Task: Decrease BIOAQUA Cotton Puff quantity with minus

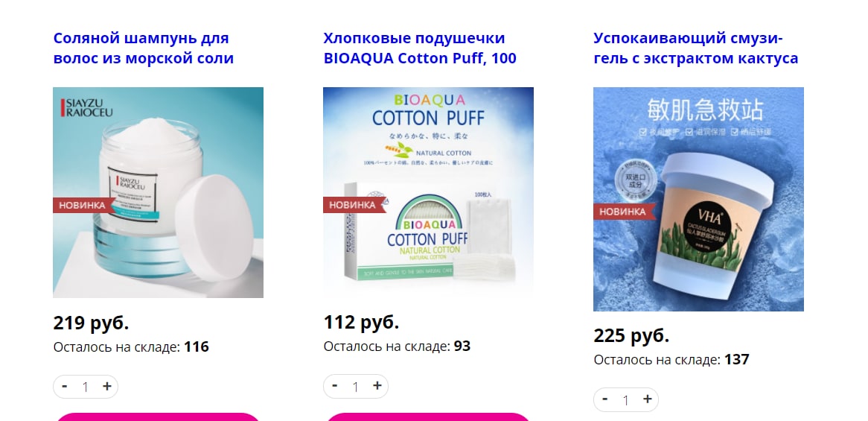Action: [335, 385]
